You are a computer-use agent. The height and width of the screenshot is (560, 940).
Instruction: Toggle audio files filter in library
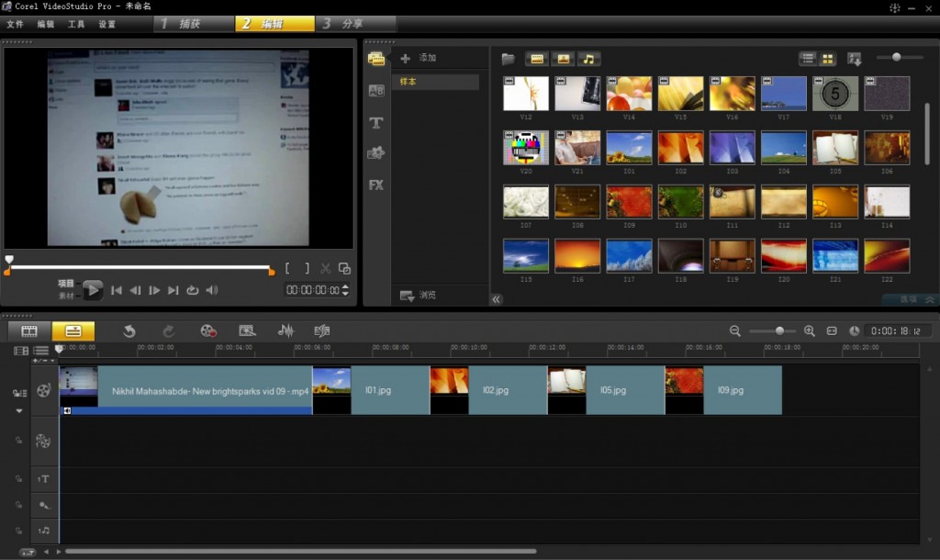click(x=588, y=59)
